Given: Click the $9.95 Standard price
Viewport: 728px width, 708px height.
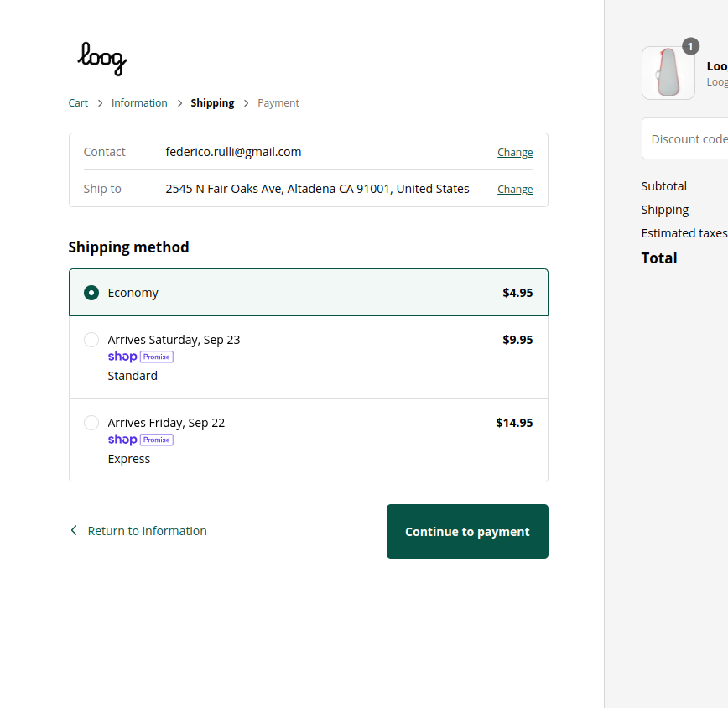Looking at the screenshot, I should pyautogui.click(x=517, y=340).
